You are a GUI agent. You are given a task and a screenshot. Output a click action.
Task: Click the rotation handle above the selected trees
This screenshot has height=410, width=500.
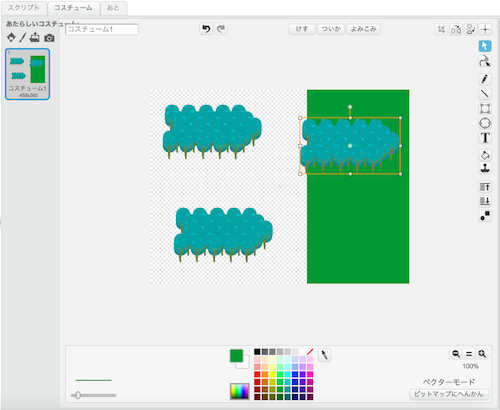click(x=350, y=107)
